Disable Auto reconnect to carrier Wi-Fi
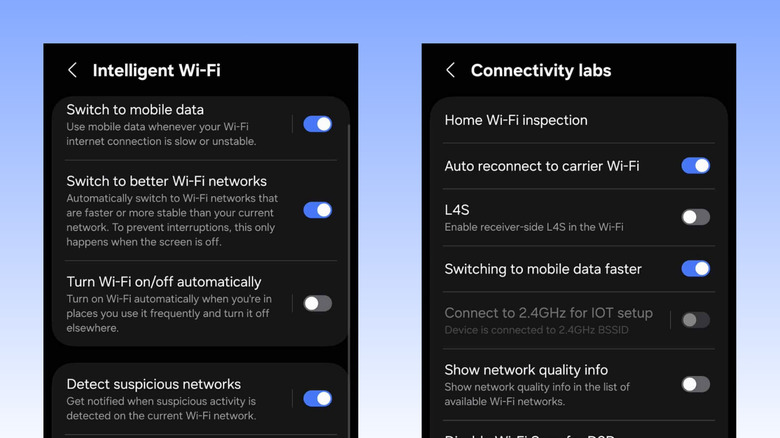780x438 pixels. point(695,166)
